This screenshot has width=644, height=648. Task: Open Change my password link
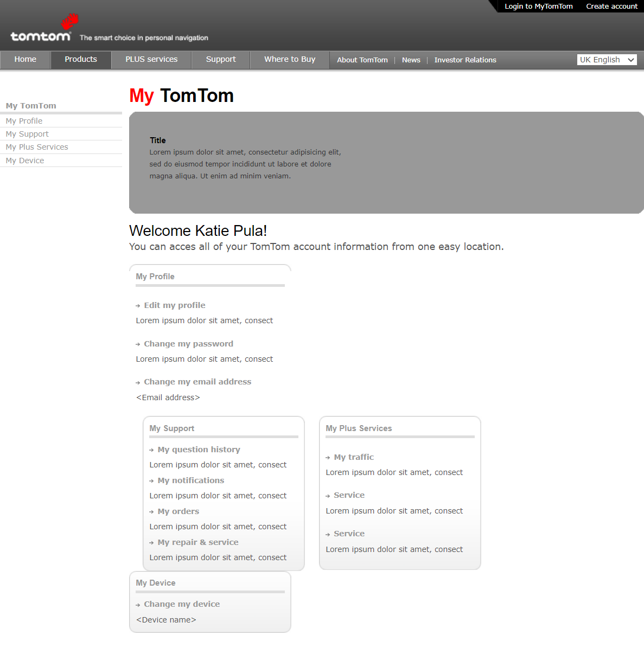tap(188, 344)
